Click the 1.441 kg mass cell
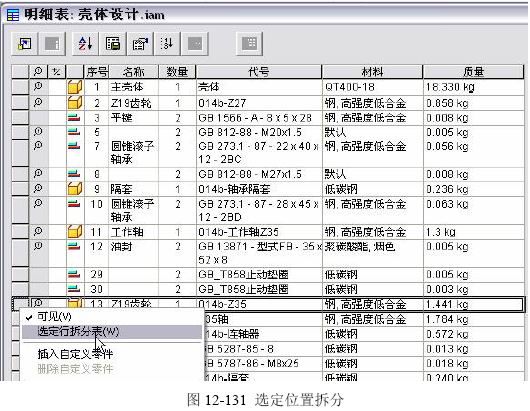This screenshot has height=411, width=530. coord(473,304)
